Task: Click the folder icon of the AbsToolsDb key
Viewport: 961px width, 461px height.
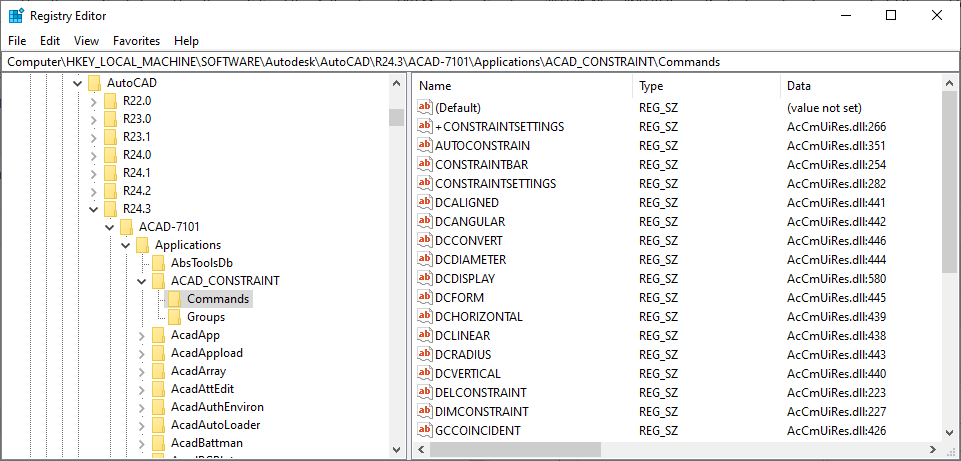Action: point(159,263)
